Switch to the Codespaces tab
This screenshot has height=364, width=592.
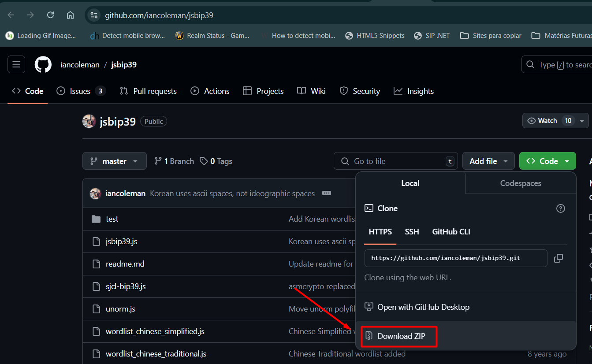521,183
